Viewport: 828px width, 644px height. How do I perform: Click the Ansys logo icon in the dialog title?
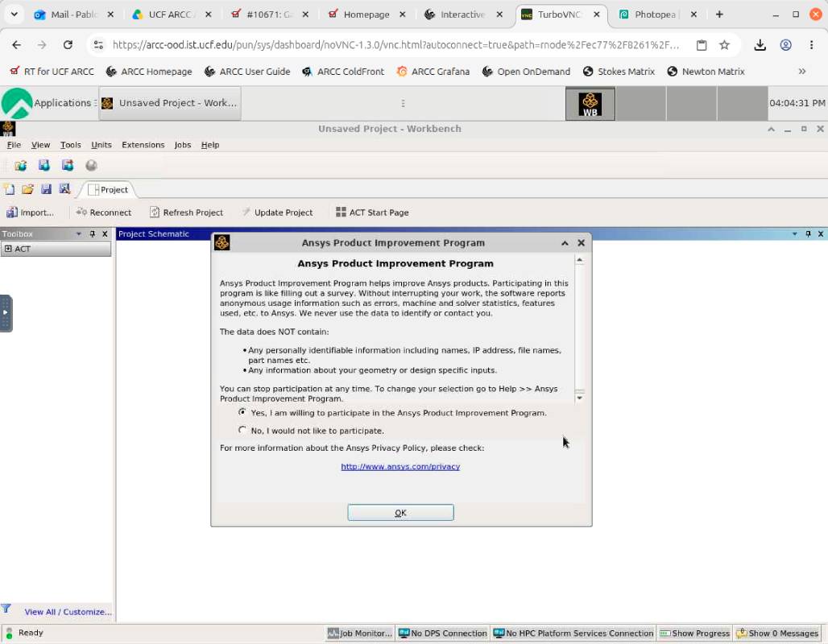(x=221, y=243)
